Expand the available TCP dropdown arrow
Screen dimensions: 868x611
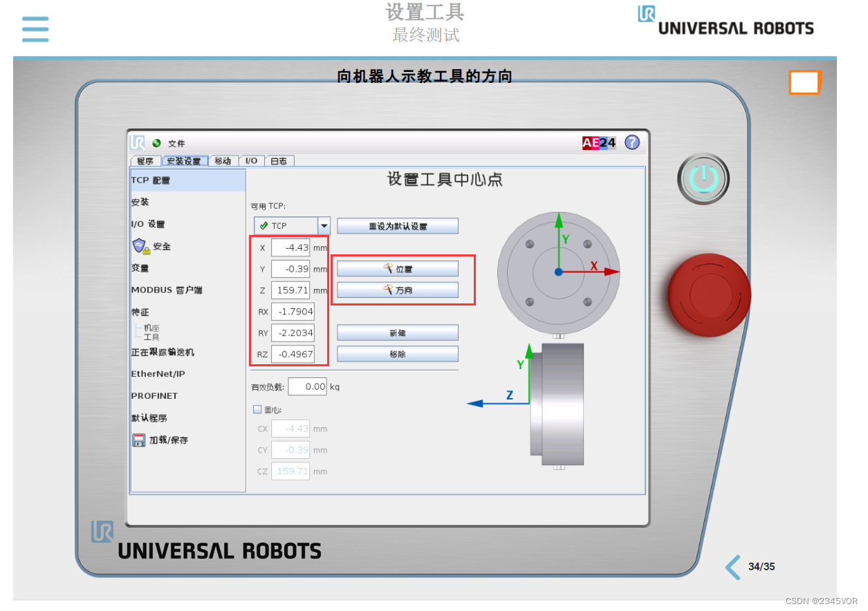pos(324,226)
